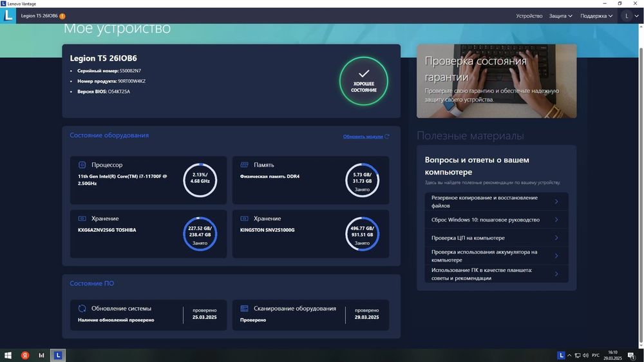Click the РУС language indicator

click(596, 356)
